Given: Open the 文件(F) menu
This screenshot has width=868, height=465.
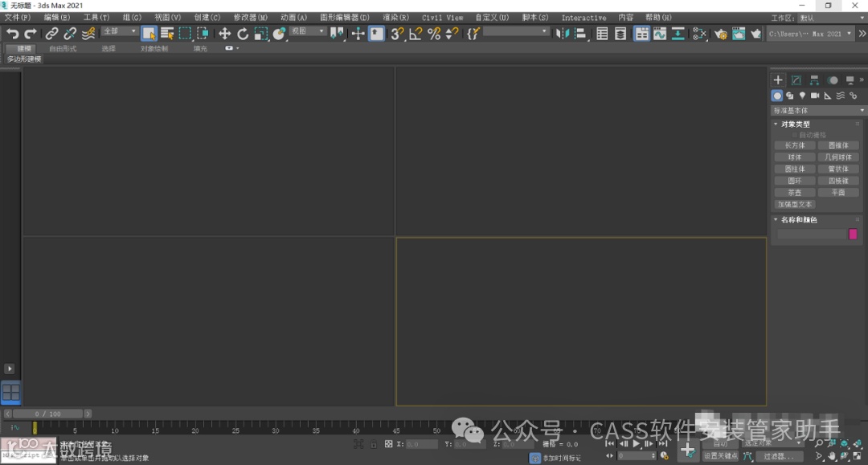Looking at the screenshot, I should point(18,18).
